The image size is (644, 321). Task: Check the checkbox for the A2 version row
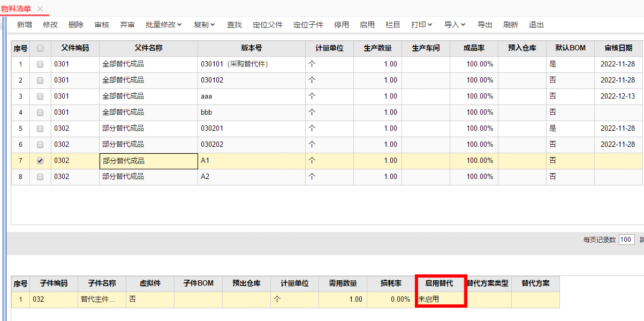point(40,177)
